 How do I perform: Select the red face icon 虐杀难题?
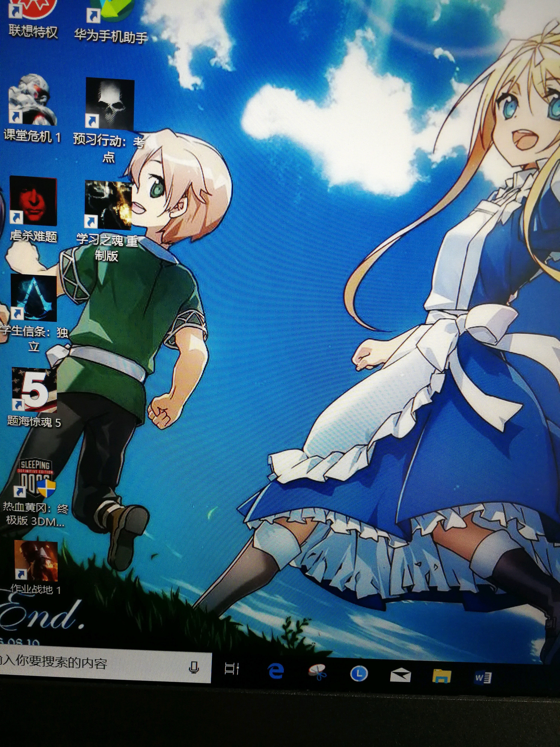coord(33,201)
